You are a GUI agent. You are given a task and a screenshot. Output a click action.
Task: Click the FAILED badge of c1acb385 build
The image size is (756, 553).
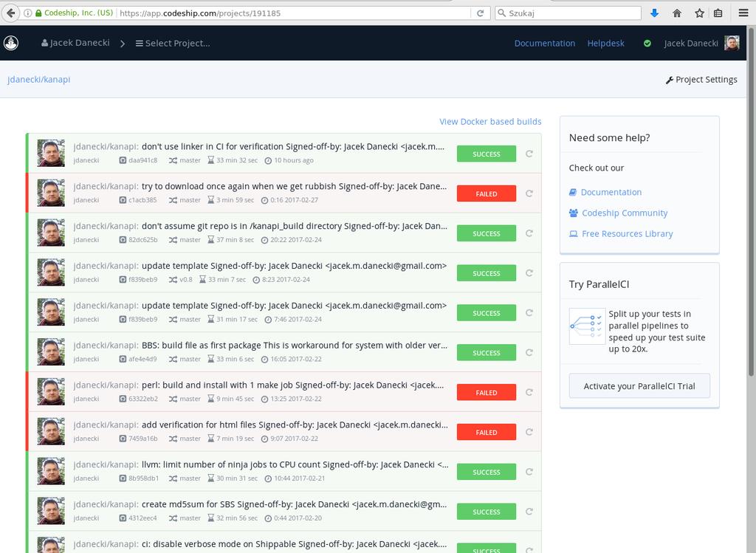pyautogui.click(x=487, y=193)
